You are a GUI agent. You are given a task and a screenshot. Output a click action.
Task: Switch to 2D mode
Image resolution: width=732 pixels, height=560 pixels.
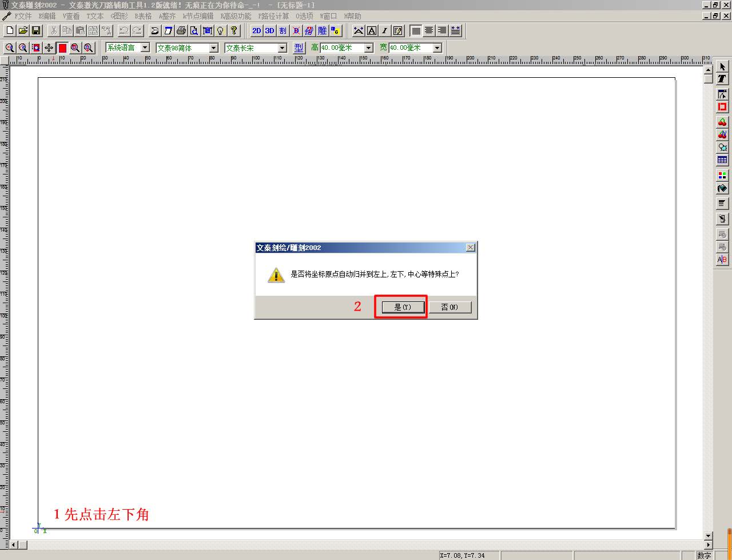pyautogui.click(x=257, y=30)
